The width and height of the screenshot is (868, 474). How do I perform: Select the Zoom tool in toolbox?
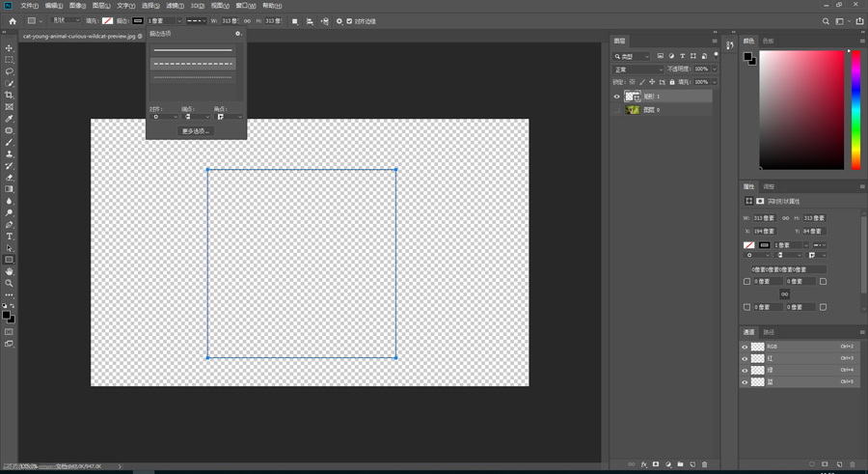click(10, 283)
